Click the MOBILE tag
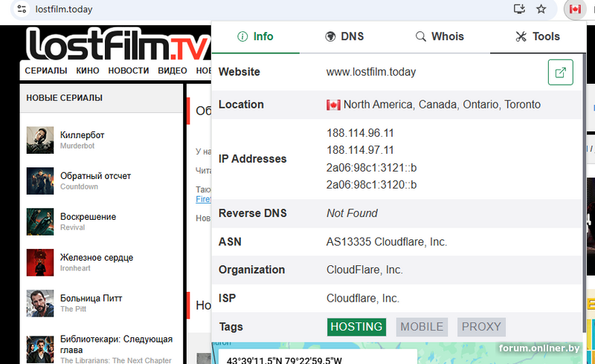 422,327
